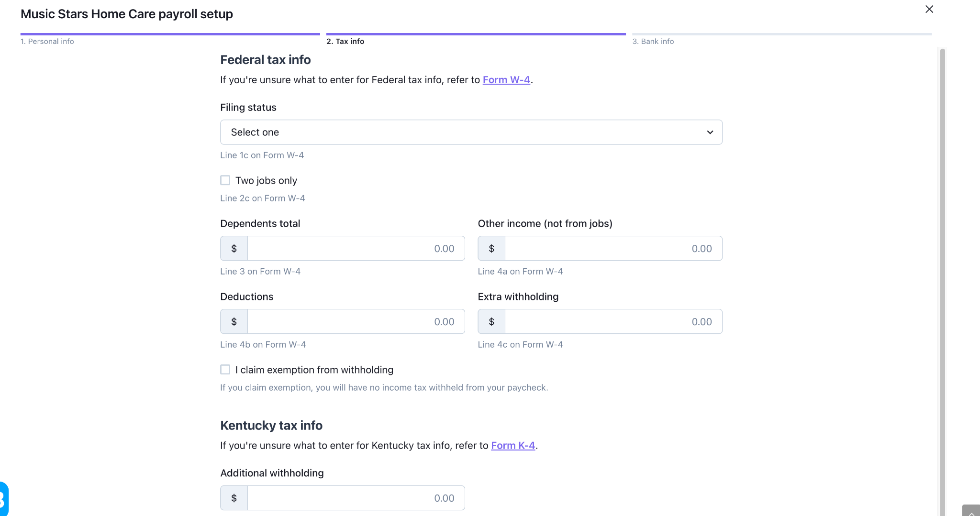Image resolution: width=980 pixels, height=516 pixels.
Task: Check I claim exemption from withholding
Action: [225, 370]
